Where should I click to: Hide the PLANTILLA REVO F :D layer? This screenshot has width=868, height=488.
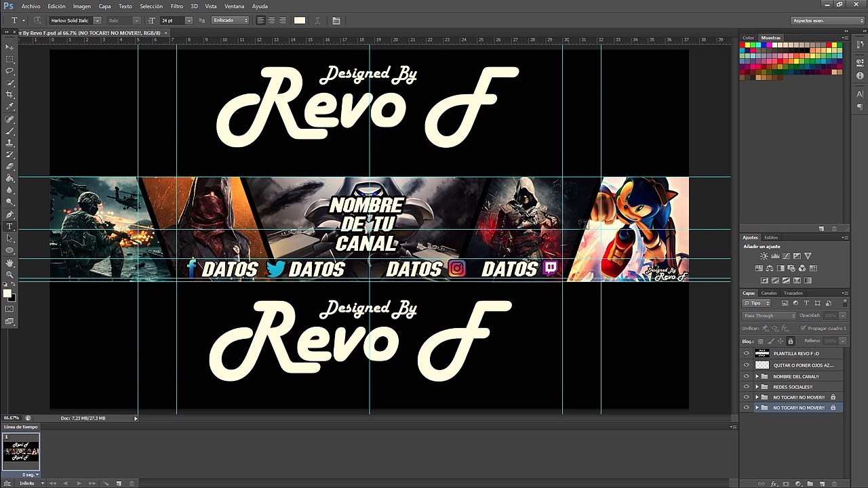coord(747,353)
